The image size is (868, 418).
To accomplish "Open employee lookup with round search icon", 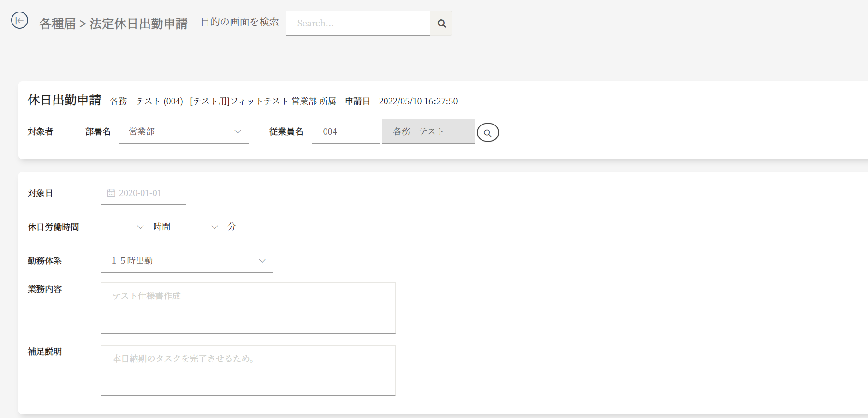I will (x=488, y=132).
